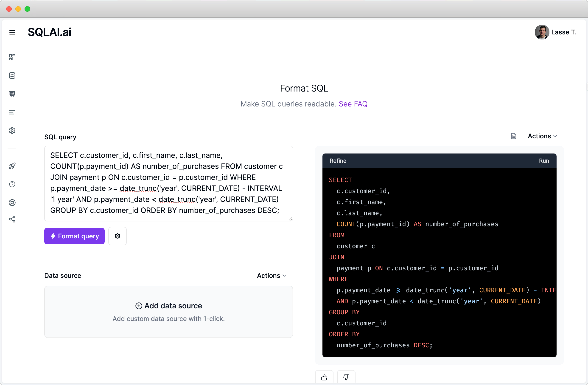This screenshot has height=385, width=588.
Task: Open the hamburger menu beside SQLAI.ai
Action: coord(12,32)
